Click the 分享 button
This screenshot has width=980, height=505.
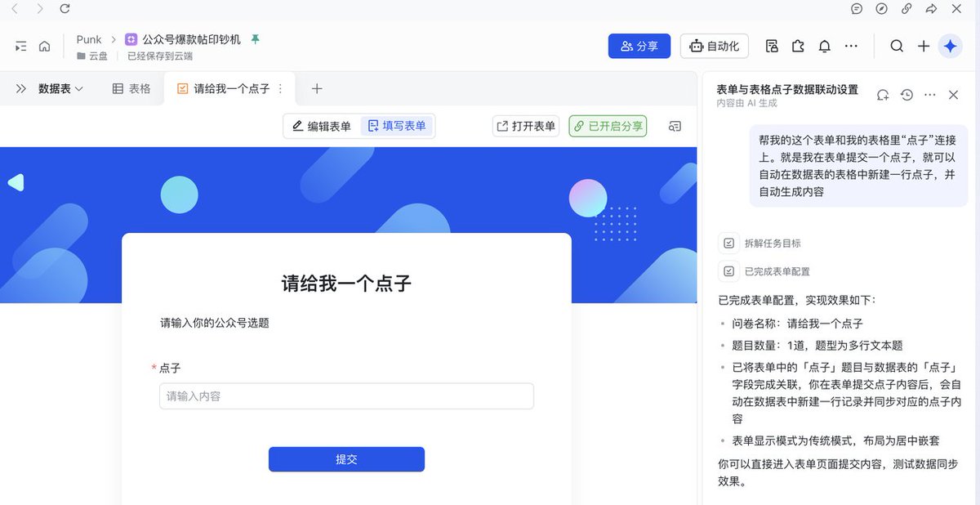(639, 47)
